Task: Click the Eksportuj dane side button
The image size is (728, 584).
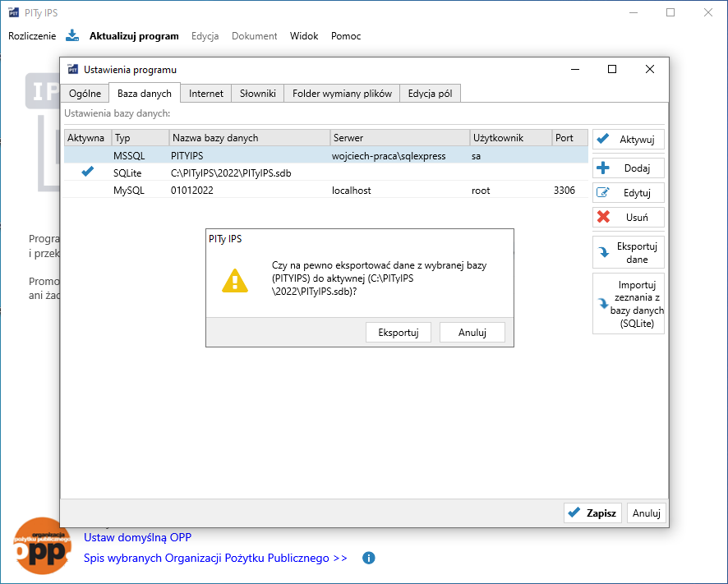Action: tap(628, 252)
